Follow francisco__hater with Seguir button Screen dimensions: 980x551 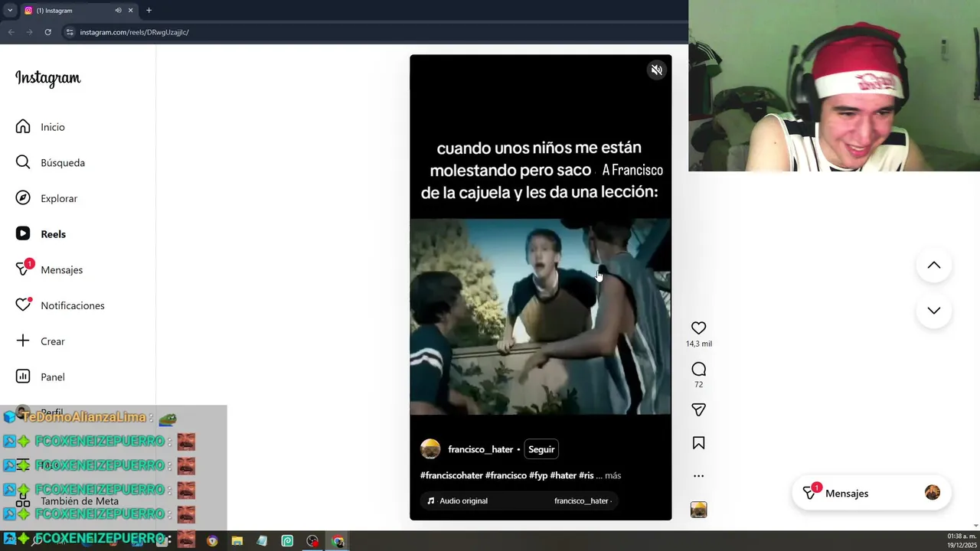click(541, 449)
